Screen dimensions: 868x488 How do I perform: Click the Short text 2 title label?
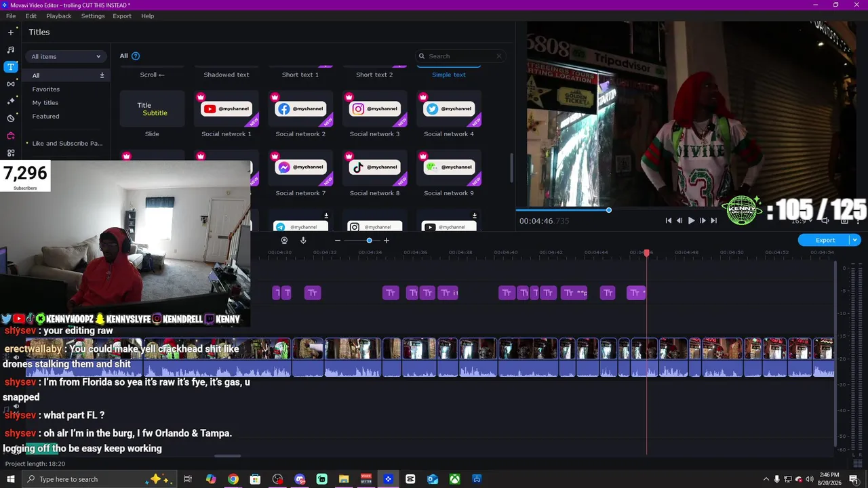pyautogui.click(x=374, y=75)
